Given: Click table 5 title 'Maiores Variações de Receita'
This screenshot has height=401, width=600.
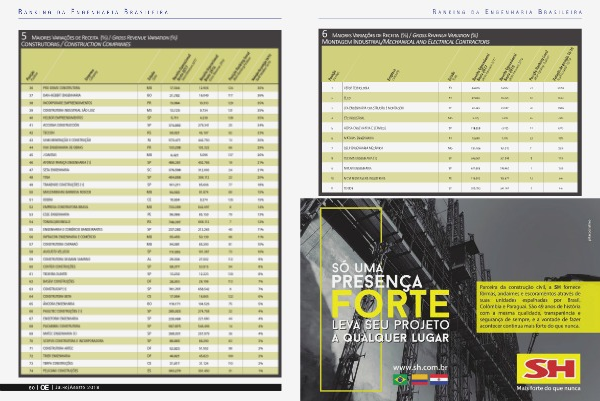Looking at the screenshot, I should (65, 38).
